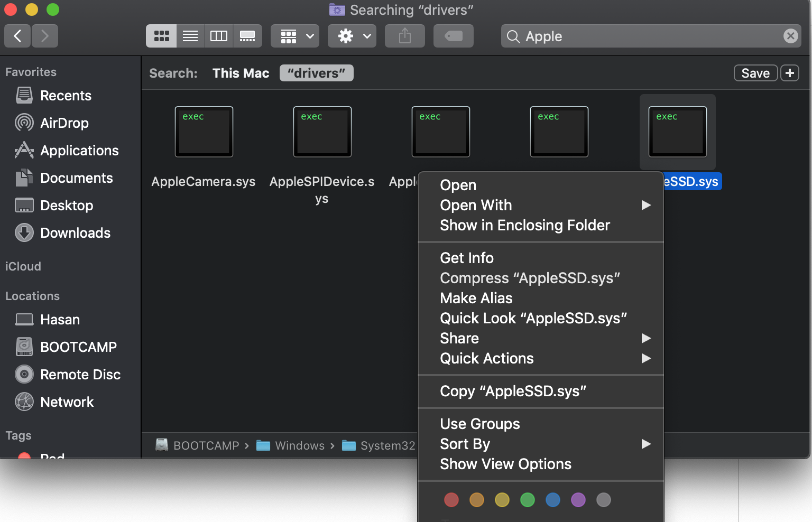Open the gear action menu

352,36
